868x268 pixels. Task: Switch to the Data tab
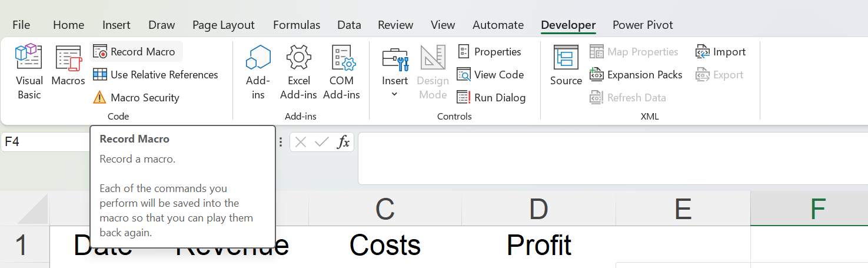point(349,25)
